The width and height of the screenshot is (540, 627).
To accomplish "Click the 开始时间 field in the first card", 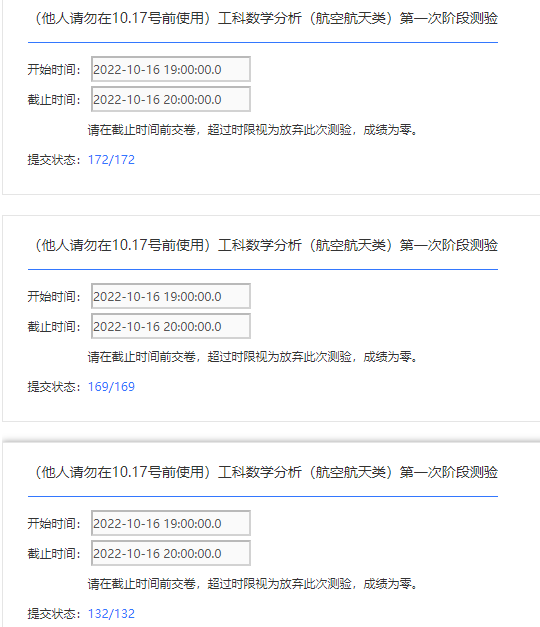I will (171, 69).
